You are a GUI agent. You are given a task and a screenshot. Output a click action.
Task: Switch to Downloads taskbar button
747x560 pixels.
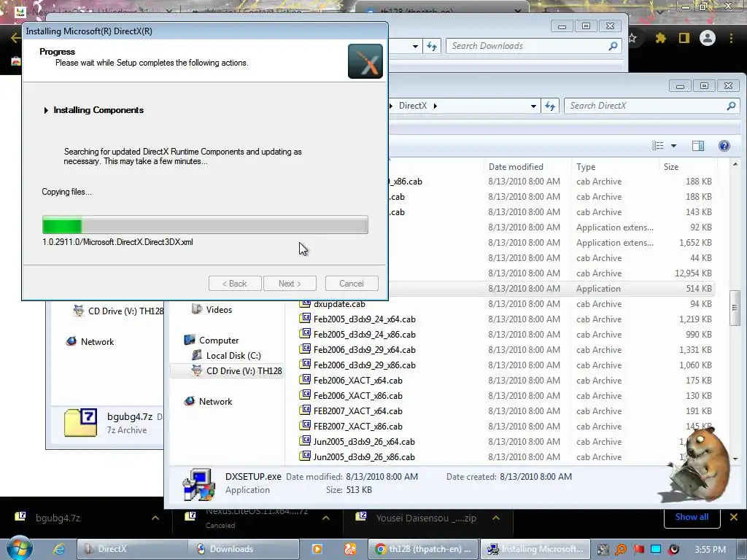tap(244, 549)
